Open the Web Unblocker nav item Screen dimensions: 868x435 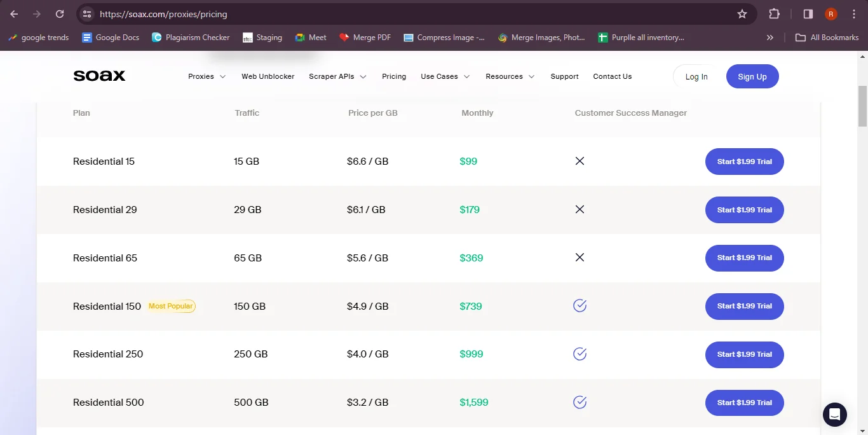(x=268, y=76)
